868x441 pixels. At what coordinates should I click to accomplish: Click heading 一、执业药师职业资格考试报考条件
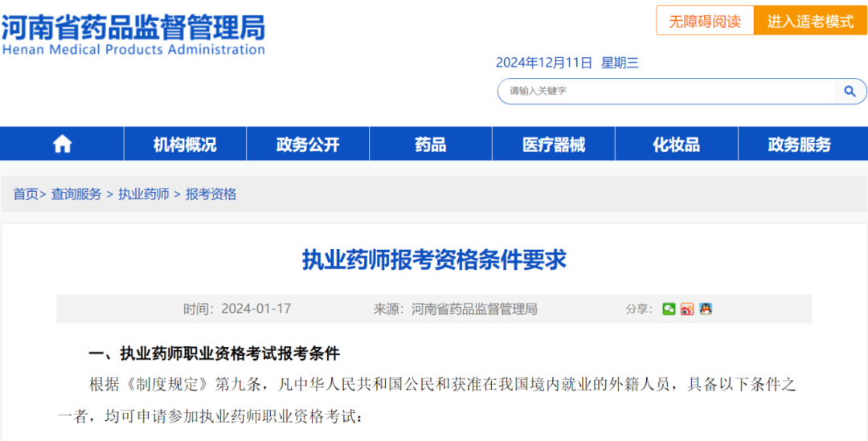[215, 353]
